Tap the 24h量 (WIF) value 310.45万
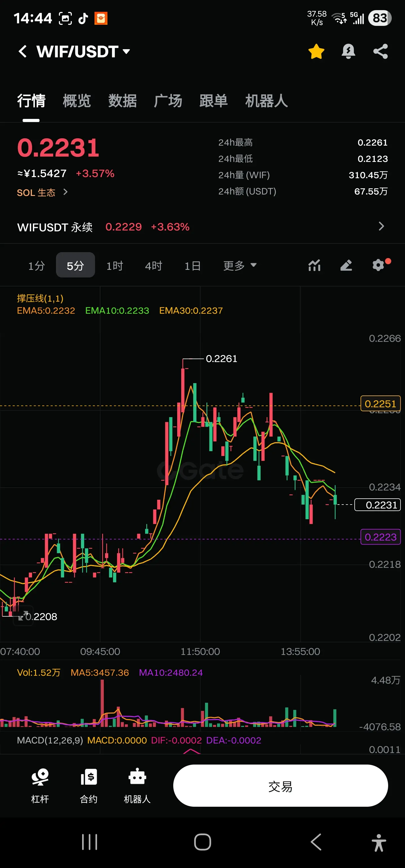The width and height of the screenshot is (405, 868). coord(368,175)
